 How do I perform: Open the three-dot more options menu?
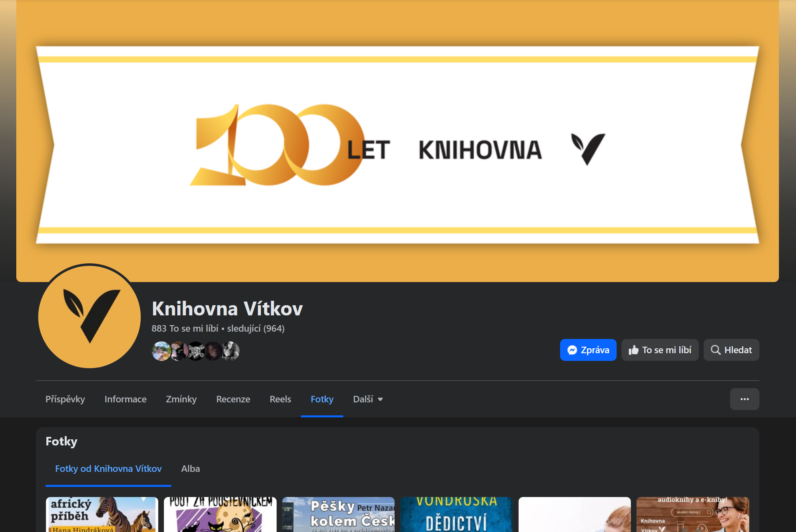pyautogui.click(x=744, y=399)
